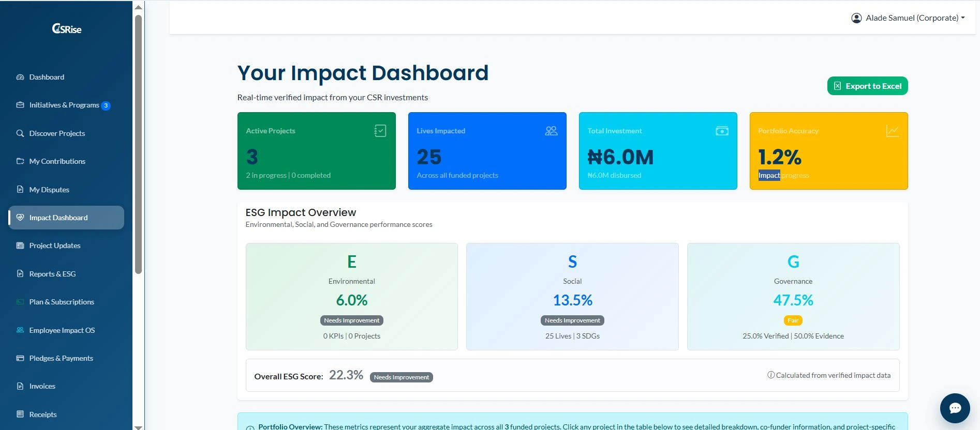The width and height of the screenshot is (980, 430).
Task: Open the chat bubble widget
Action: [x=955, y=408]
